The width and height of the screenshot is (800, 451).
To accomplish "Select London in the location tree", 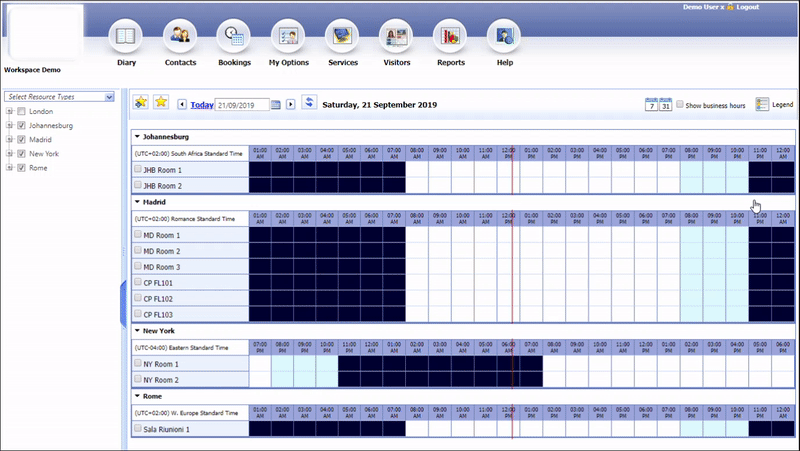I will pyautogui.click(x=41, y=111).
